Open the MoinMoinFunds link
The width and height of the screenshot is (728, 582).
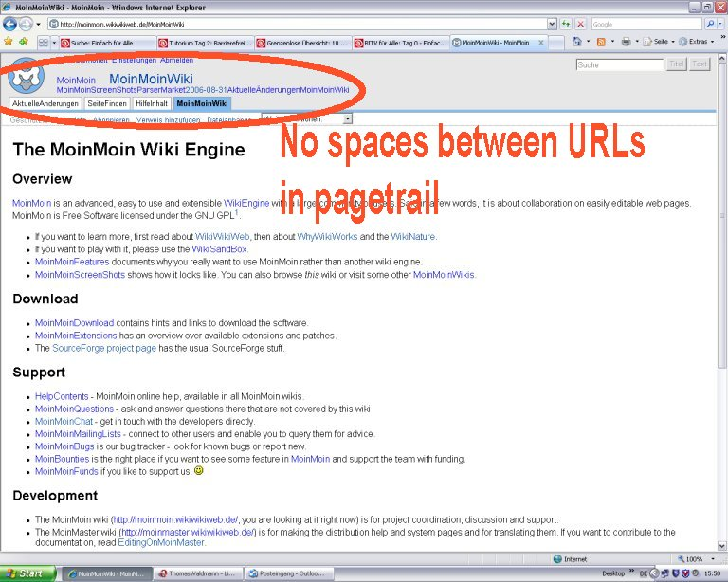tap(67, 472)
